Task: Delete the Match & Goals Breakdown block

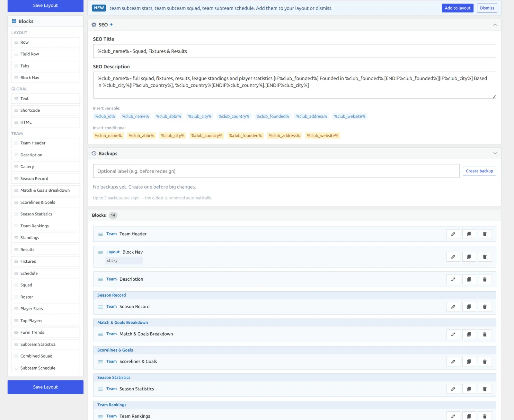Action: (x=485, y=334)
